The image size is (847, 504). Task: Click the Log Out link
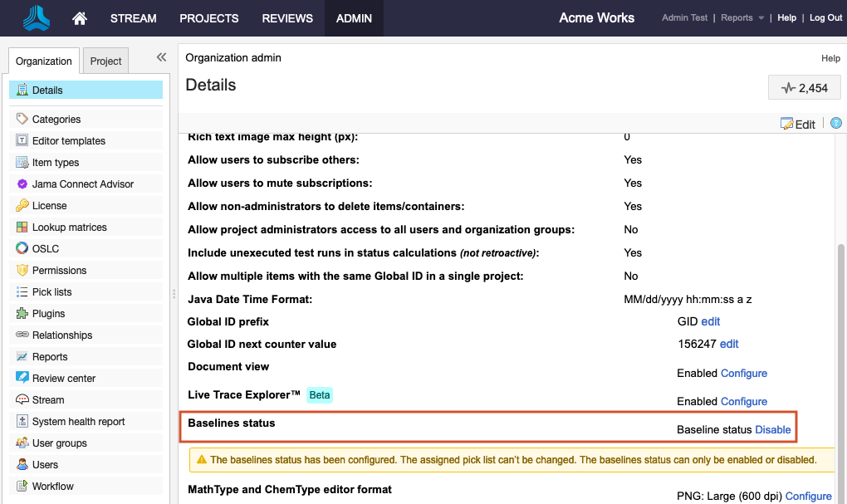[x=825, y=17]
